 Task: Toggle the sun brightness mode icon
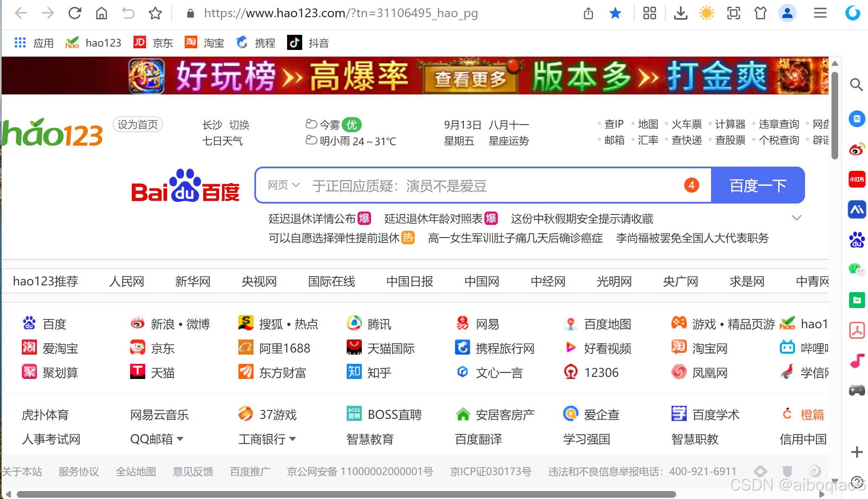click(707, 13)
